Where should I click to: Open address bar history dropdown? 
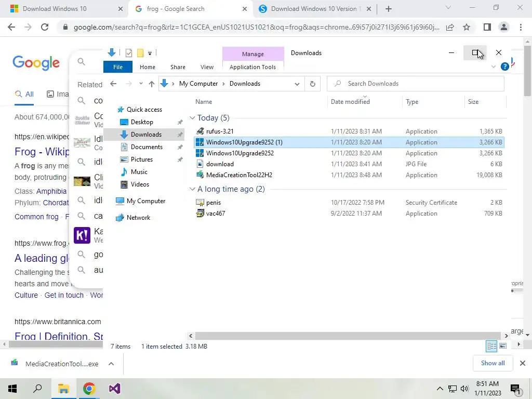(297, 84)
